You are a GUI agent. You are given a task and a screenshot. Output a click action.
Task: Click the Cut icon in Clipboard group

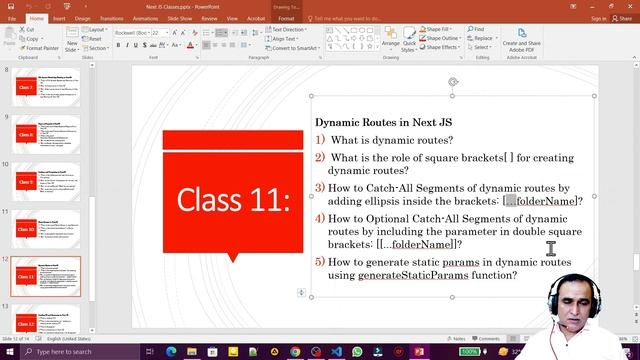[22, 30]
